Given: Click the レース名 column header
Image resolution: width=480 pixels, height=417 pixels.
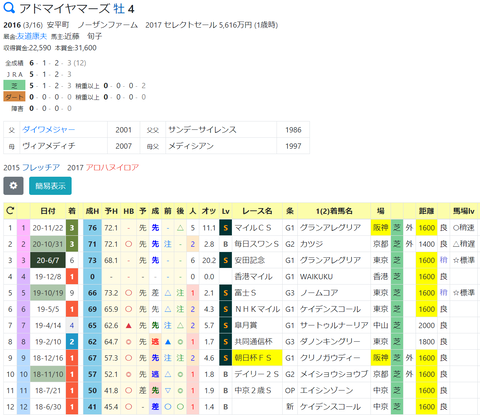Looking at the screenshot, I should (257, 211).
